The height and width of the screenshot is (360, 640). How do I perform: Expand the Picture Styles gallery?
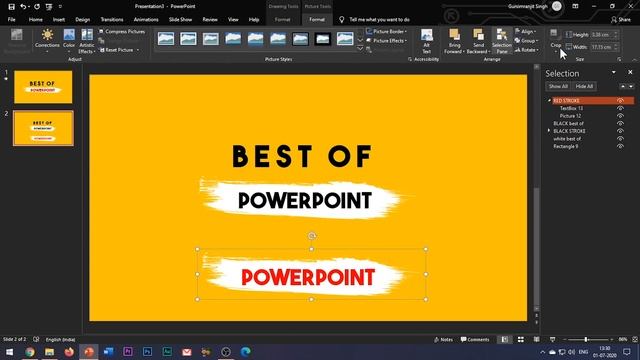point(360,49)
